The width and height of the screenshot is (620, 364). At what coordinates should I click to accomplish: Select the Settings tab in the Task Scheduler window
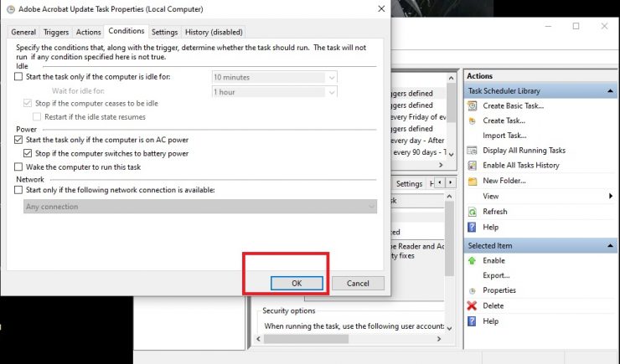[409, 183]
